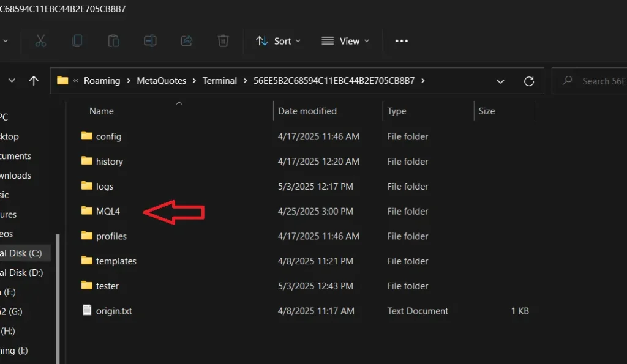627x364 pixels.
Task: Sort by Type column header
Action: pyautogui.click(x=397, y=111)
